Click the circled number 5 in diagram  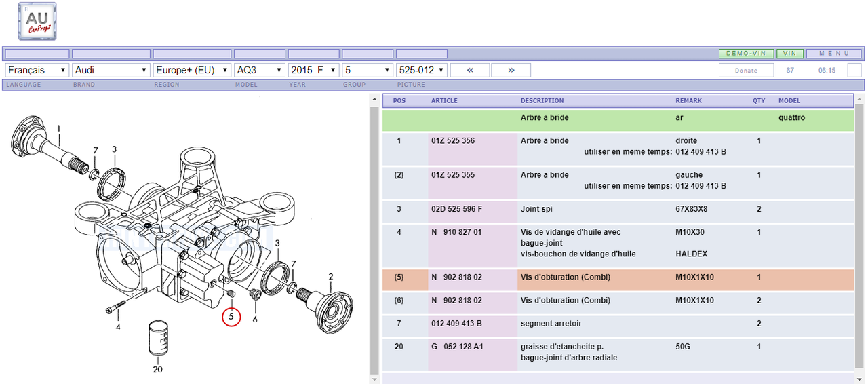(x=231, y=316)
